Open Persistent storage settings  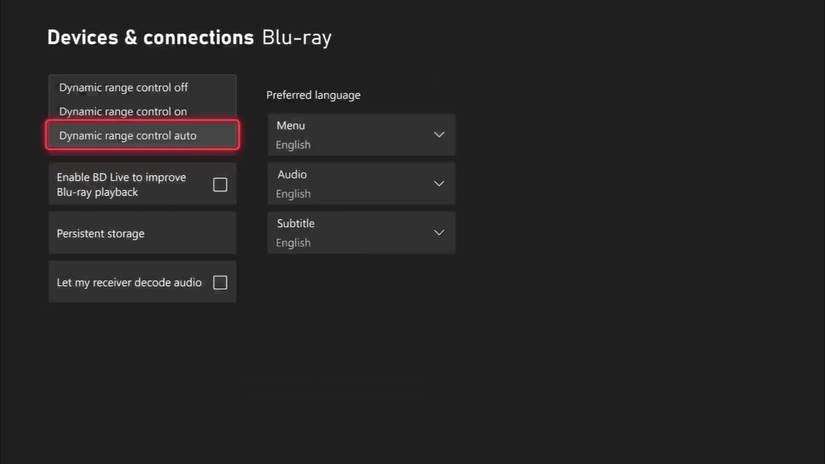coord(142,234)
